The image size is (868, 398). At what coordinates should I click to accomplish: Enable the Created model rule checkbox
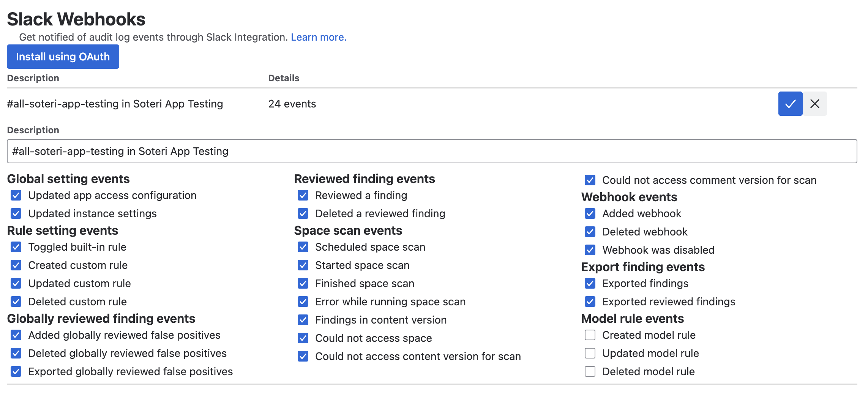click(590, 335)
